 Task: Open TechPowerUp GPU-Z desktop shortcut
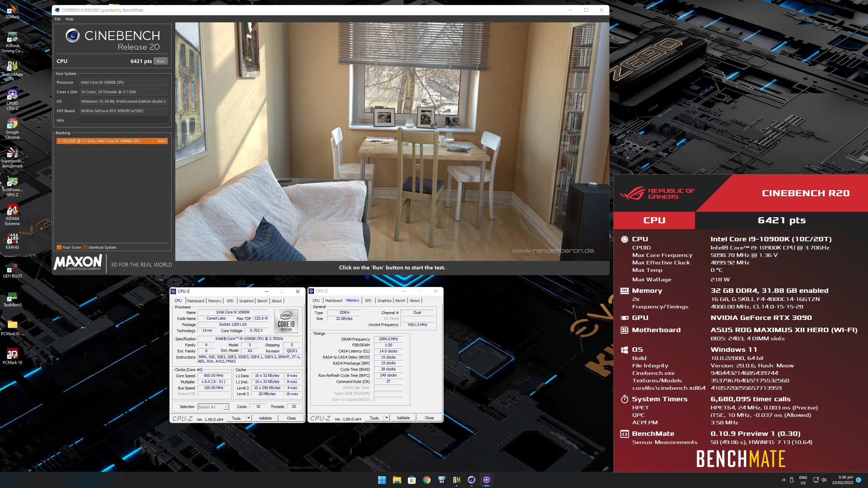tap(12, 186)
